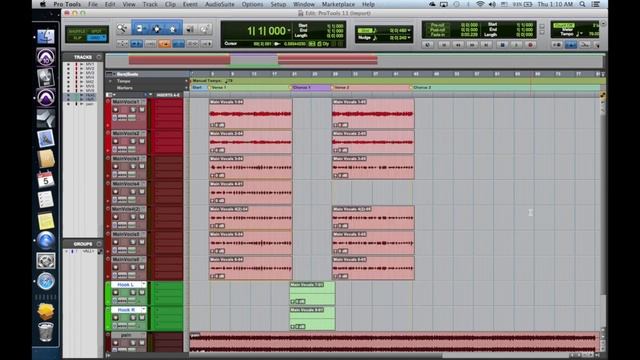Expand the Tempo ruler disclosure

[x=110, y=81]
